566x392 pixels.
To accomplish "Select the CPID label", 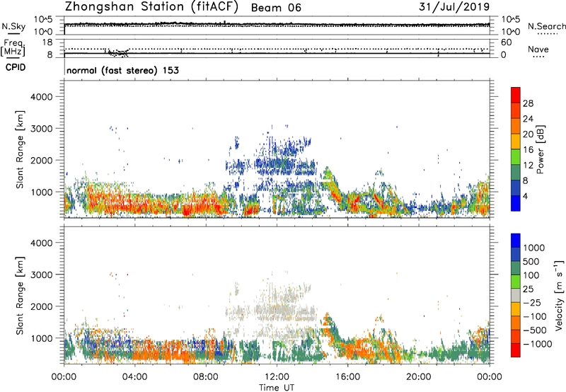I will 16,67.
